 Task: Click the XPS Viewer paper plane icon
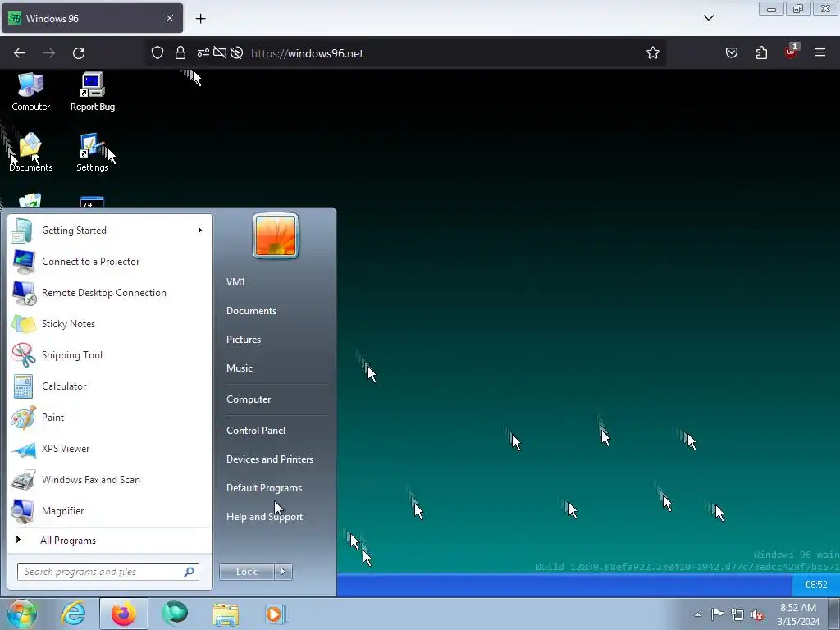pyautogui.click(x=23, y=449)
